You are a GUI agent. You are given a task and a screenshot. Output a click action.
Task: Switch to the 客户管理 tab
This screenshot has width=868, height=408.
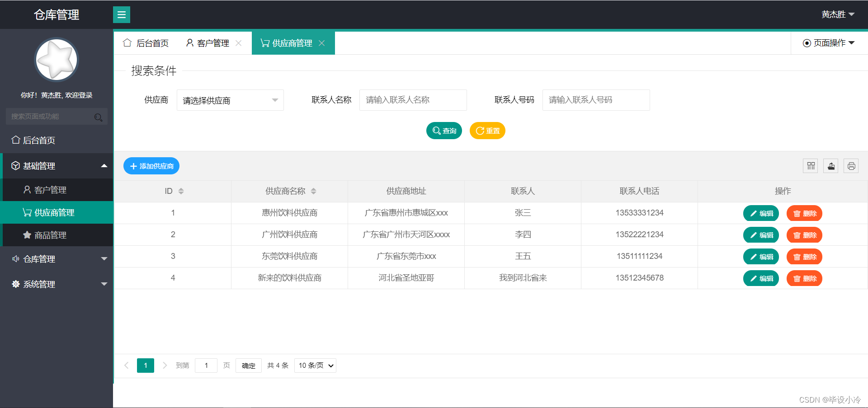(212, 43)
